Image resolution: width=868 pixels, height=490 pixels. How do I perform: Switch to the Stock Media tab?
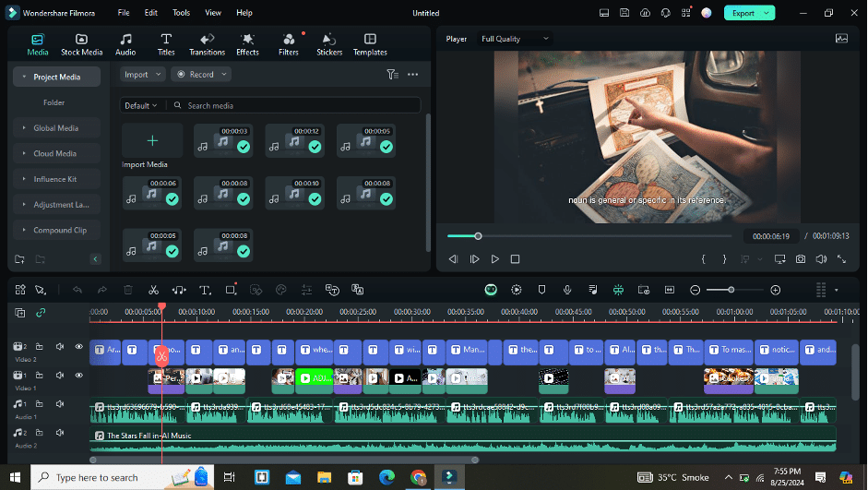click(x=81, y=45)
